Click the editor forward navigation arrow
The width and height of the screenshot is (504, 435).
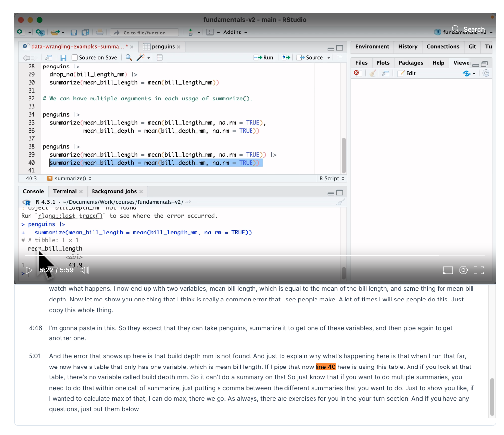tap(34, 58)
